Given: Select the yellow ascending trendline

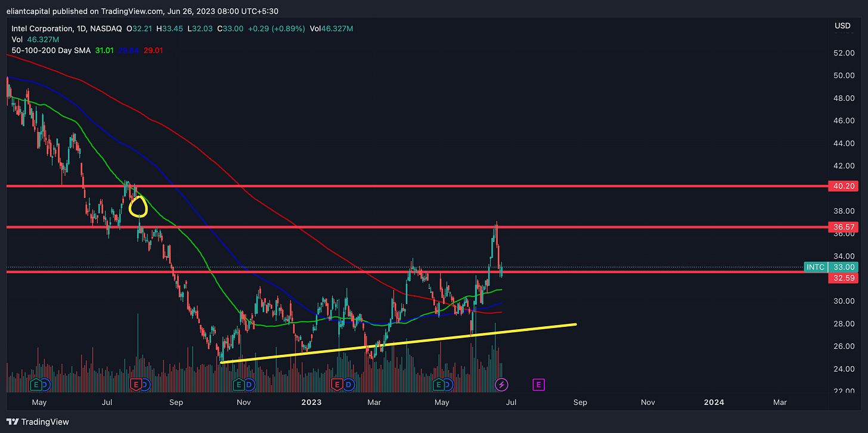Looking at the screenshot, I should [x=398, y=343].
